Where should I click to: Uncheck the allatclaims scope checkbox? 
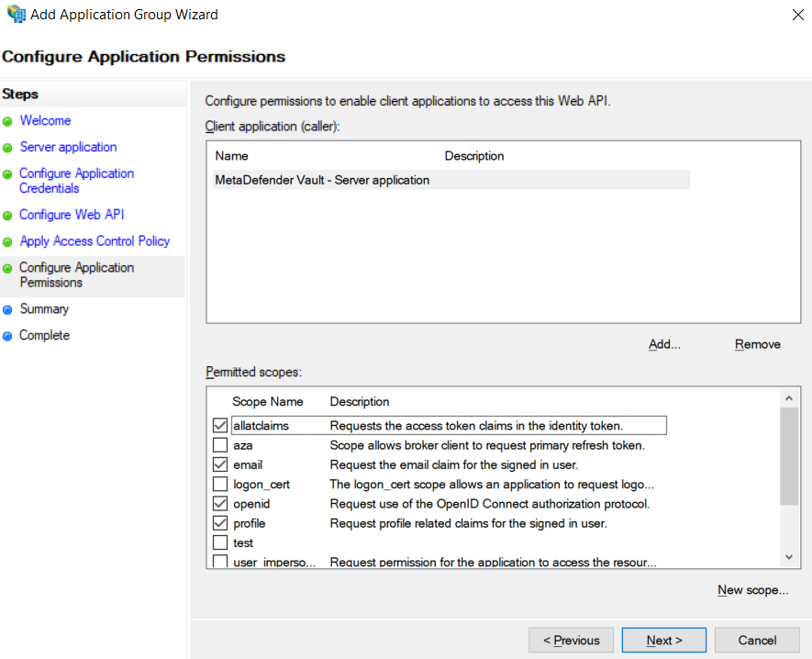pyautogui.click(x=220, y=425)
